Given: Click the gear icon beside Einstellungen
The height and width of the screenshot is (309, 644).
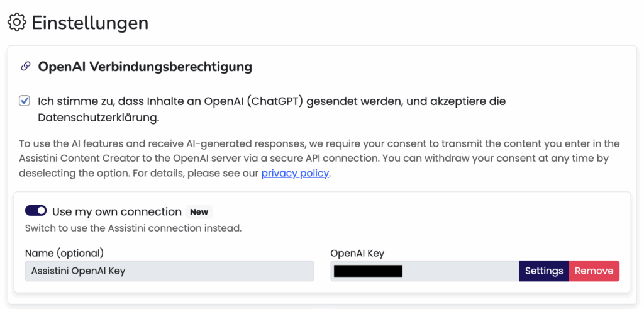Looking at the screenshot, I should click(16, 23).
